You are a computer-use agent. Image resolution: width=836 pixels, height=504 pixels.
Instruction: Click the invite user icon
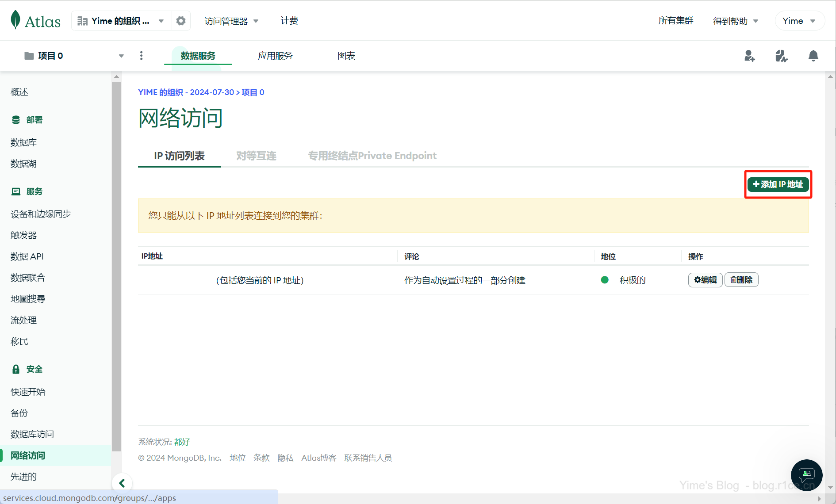pyautogui.click(x=749, y=56)
